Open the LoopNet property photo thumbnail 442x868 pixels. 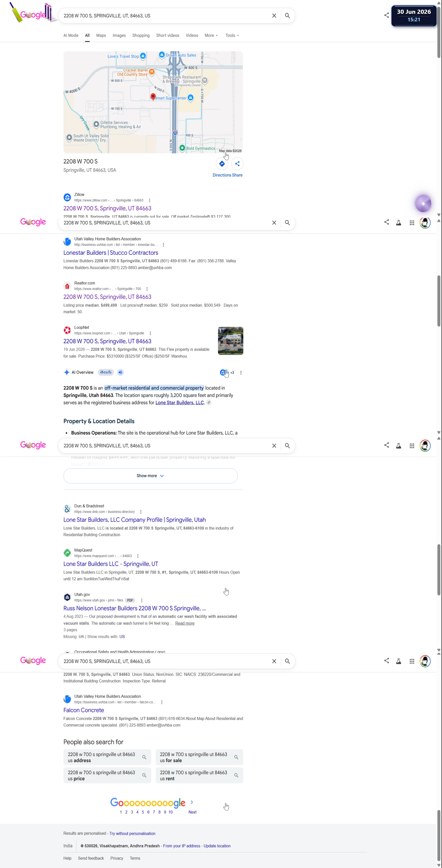point(231,341)
